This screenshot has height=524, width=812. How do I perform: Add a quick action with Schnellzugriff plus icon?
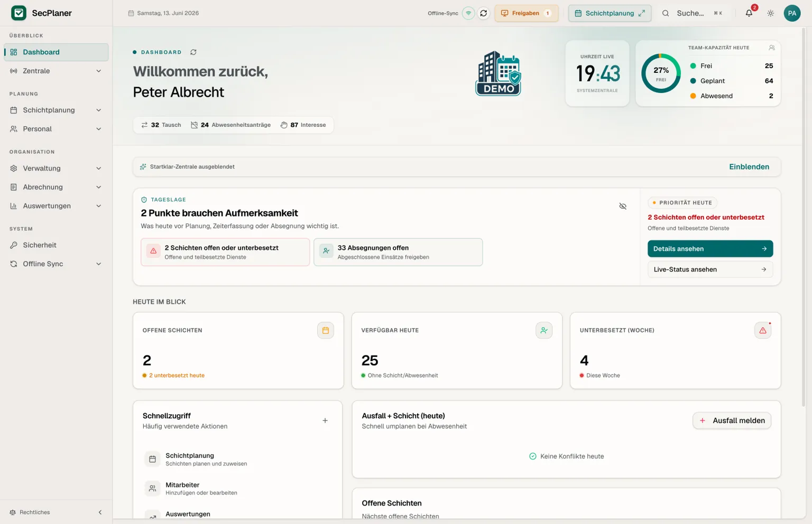pos(325,420)
